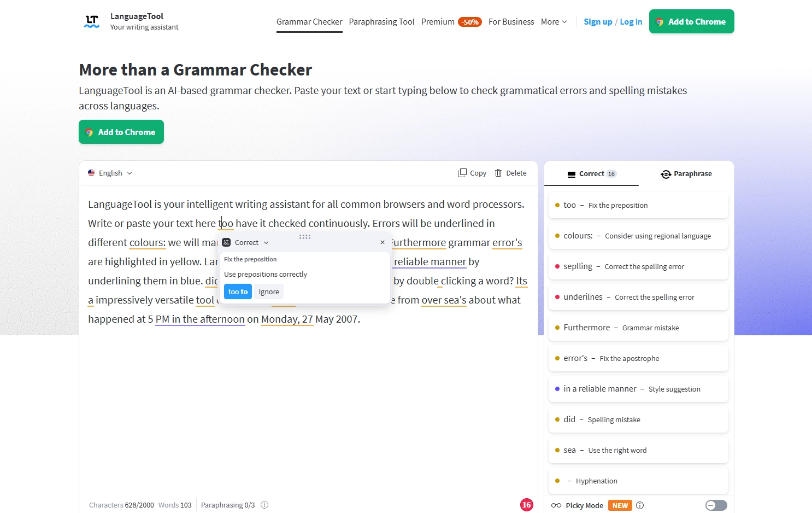The height and width of the screenshot is (513, 812).
Task: Click the -50% Premium discount badge
Action: 470,22
